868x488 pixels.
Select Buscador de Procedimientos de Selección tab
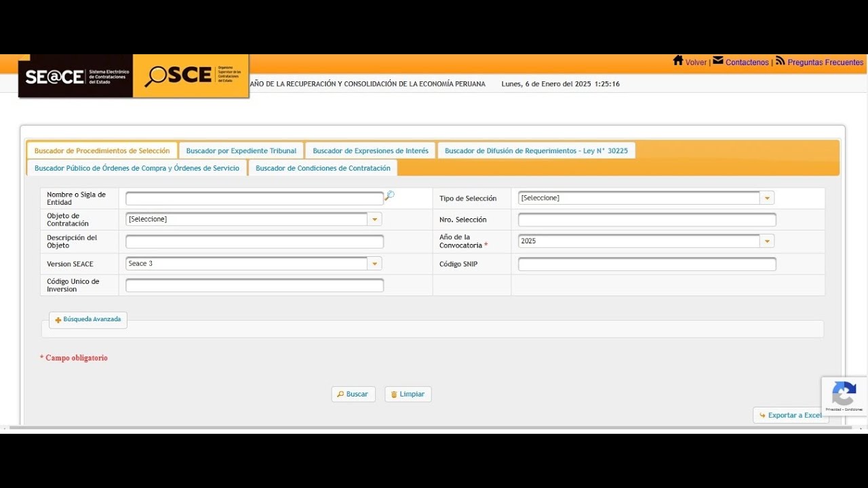click(102, 150)
